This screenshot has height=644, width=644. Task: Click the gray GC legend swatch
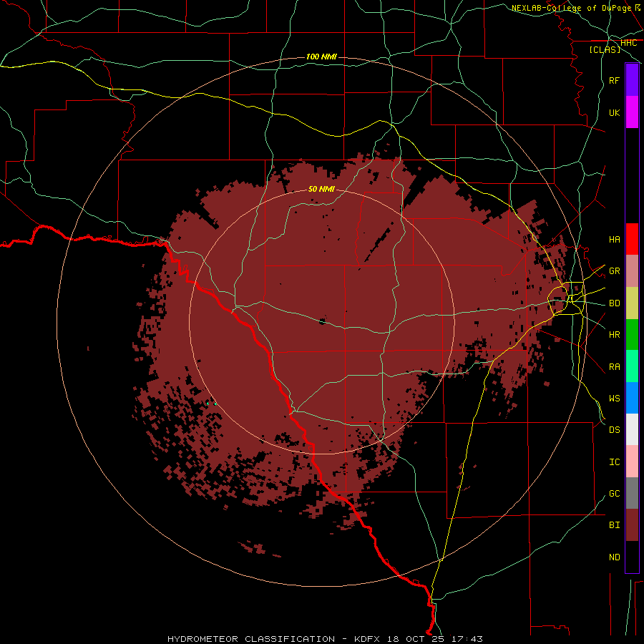[x=632, y=493]
